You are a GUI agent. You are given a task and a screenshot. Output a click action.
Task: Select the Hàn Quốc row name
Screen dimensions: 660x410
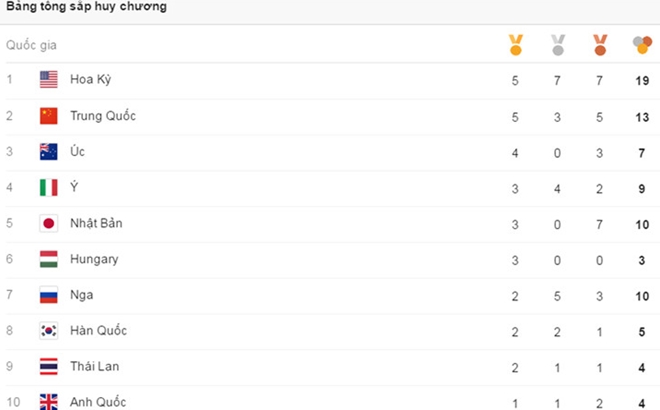[98, 330]
